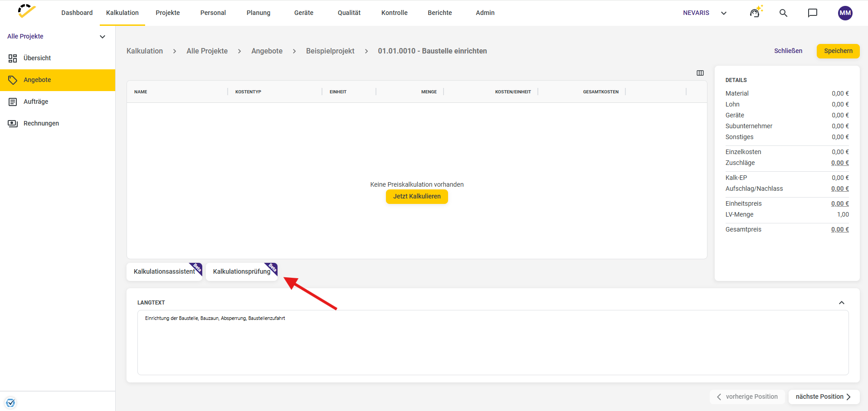Click the Jetzt Kalkulieren button

click(417, 196)
